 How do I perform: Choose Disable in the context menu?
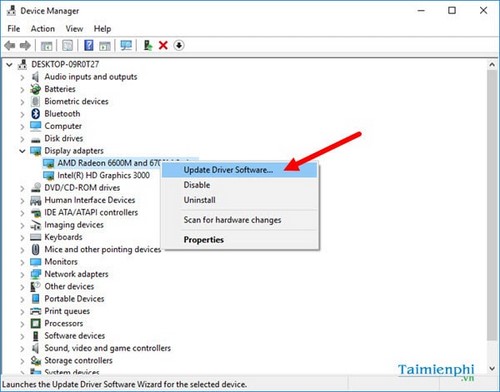239,185
